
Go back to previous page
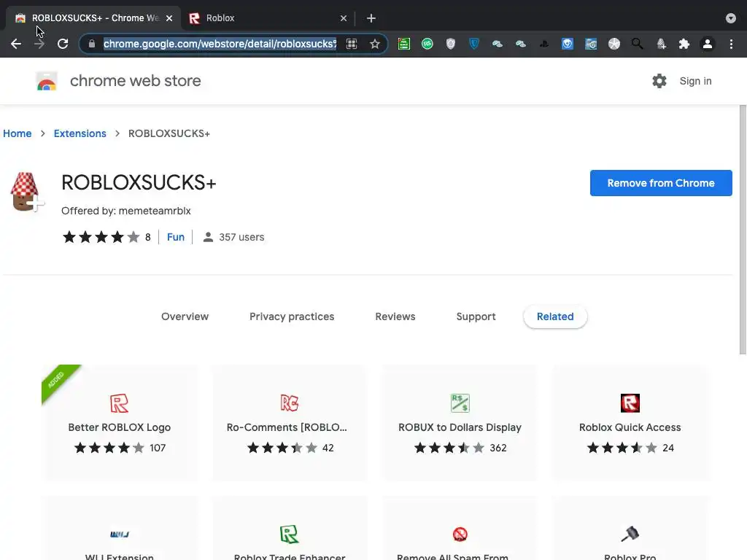tap(16, 44)
